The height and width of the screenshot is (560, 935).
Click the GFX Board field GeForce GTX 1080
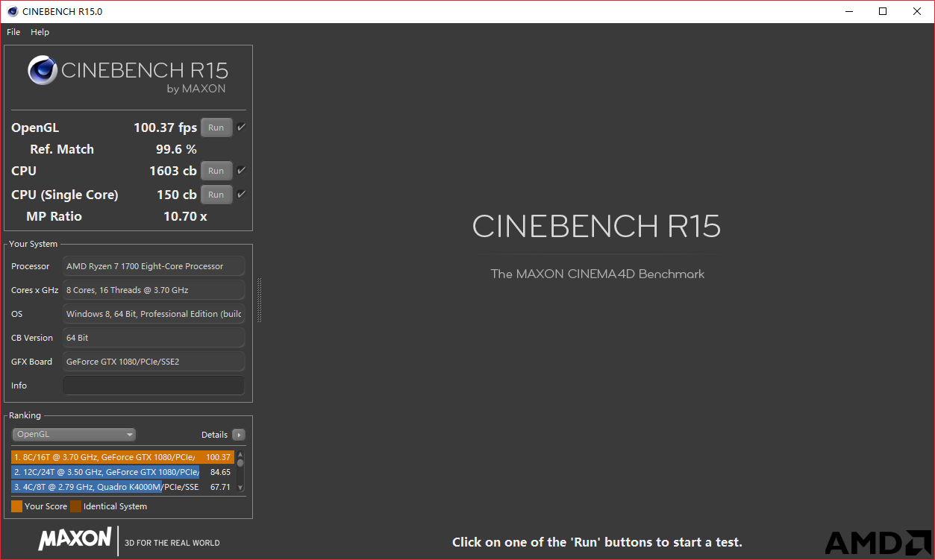pyautogui.click(x=154, y=362)
